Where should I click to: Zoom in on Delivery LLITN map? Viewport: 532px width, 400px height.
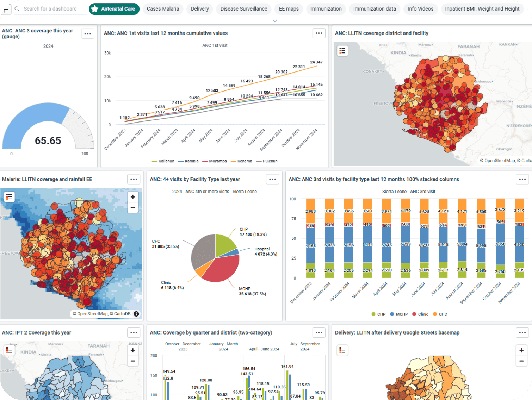pos(521,350)
